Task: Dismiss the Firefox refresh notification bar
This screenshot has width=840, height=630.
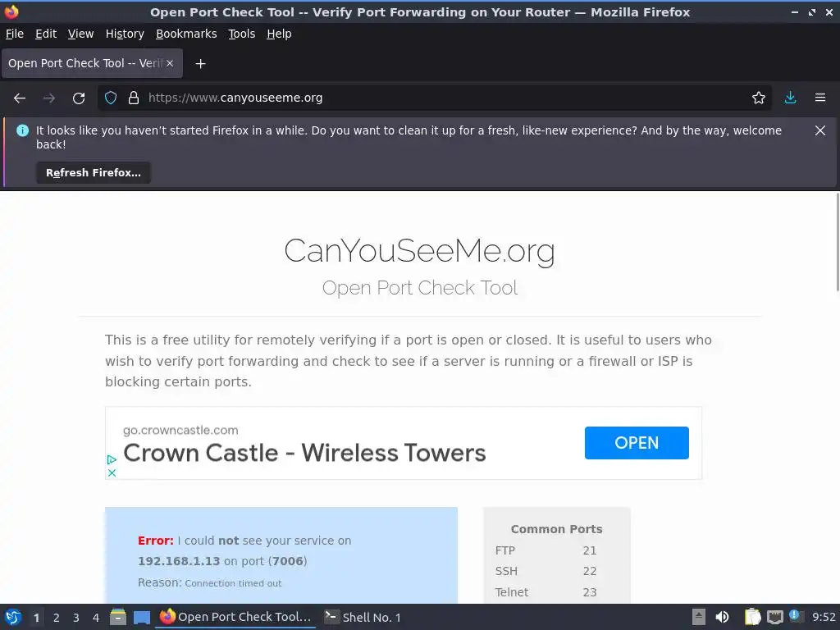Action: tap(820, 130)
